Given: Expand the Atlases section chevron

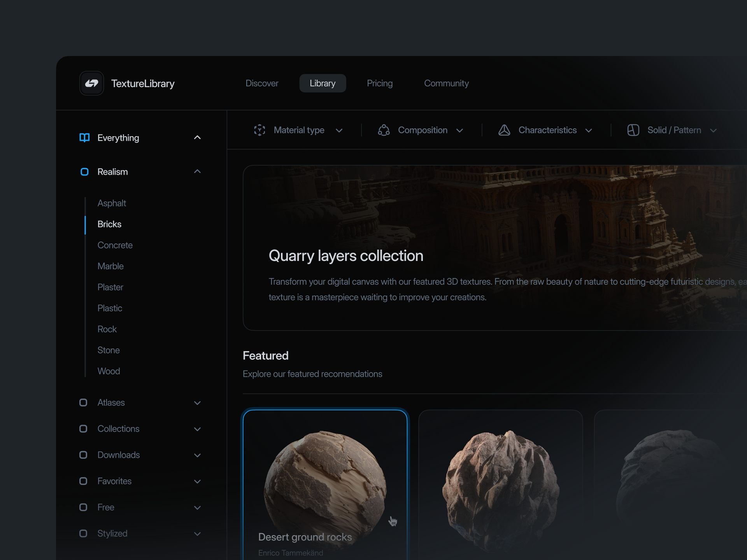Looking at the screenshot, I should (197, 403).
